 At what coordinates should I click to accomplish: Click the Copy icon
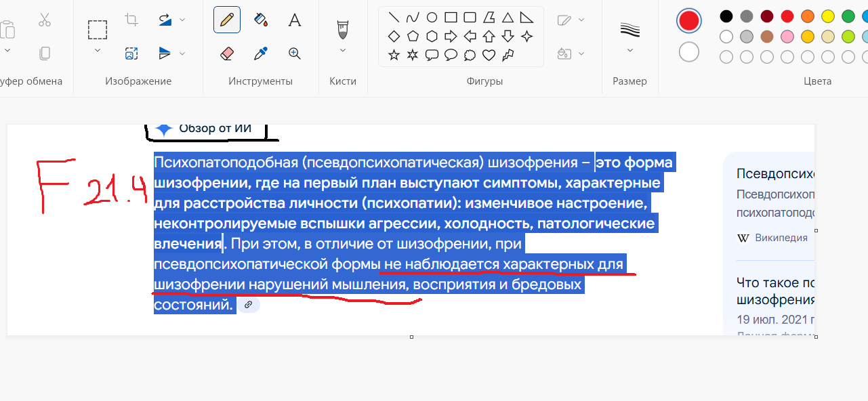[x=45, y=53]
